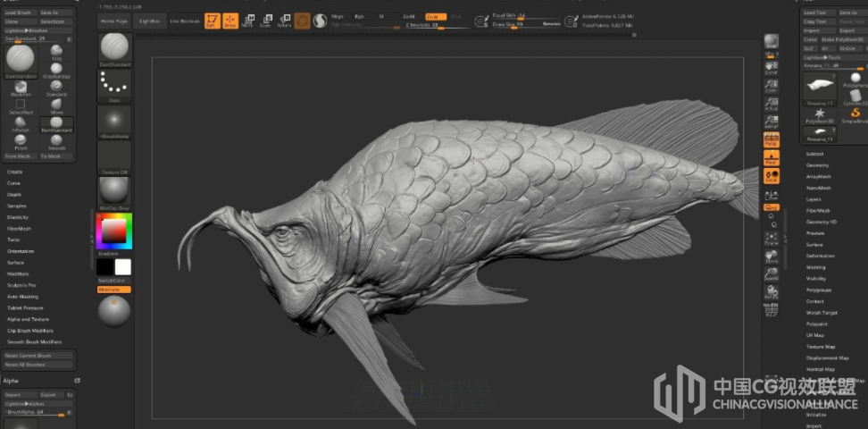Choose the Standard brush

click(56, 88)
